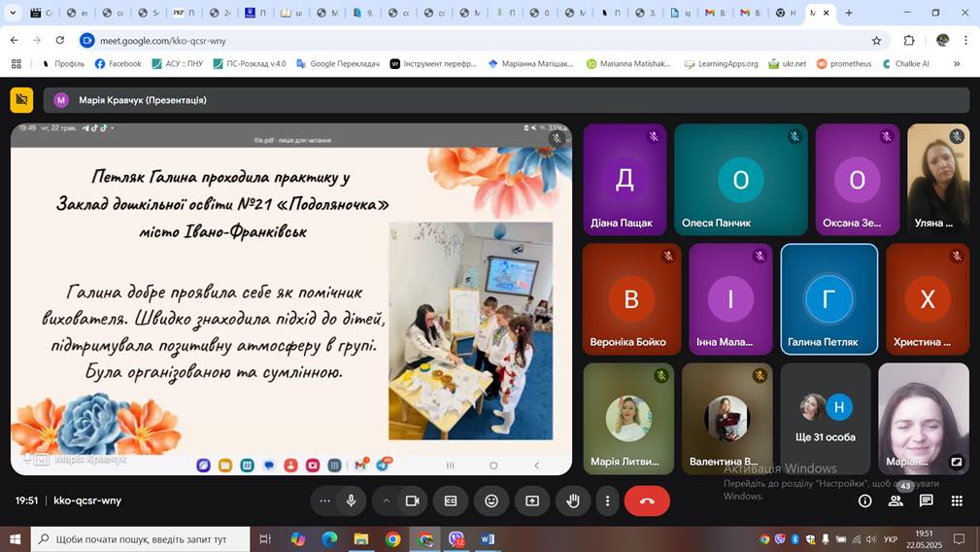Select Галина Петляк participant tile

pos(828,298)
